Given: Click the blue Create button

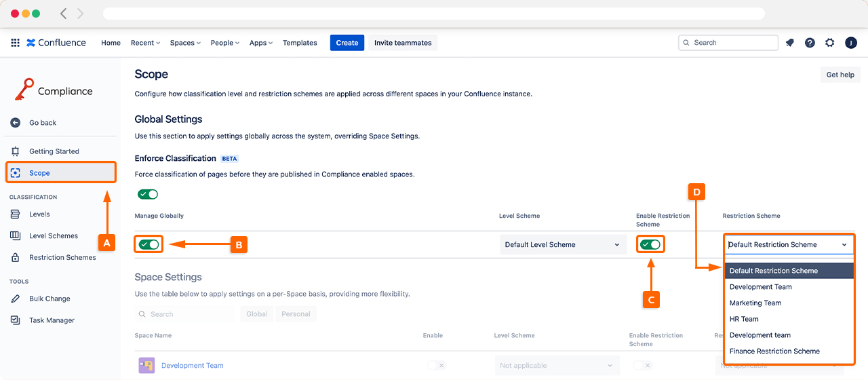Looking at the screenshot, I should 347,43.
